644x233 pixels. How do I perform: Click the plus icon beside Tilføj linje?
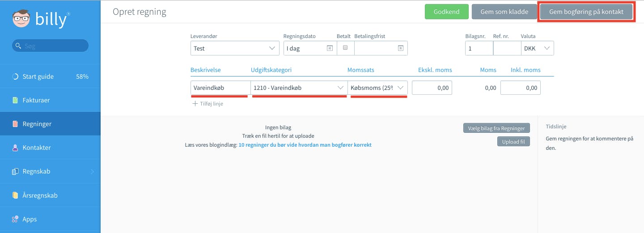195,104
